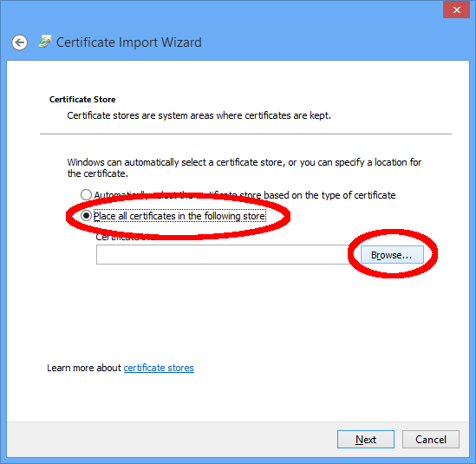Select the Automatically select certificate store radio button
476x464 pixels.
(86, 194)
